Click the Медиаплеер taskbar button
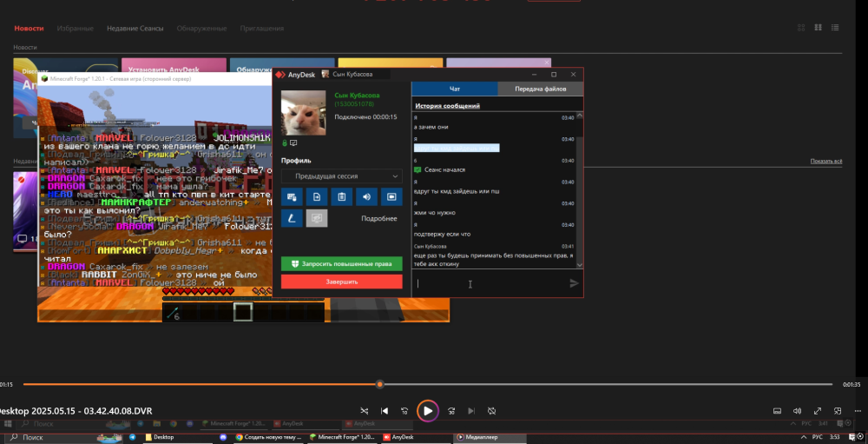Image resolution: width=868 pixels, height=444 pixels. [x=490, y=437]
